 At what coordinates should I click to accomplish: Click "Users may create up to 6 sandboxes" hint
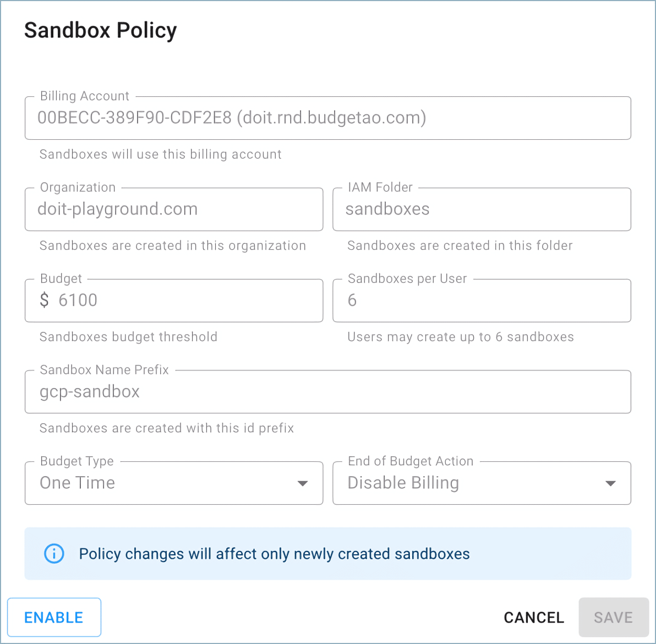460,337
